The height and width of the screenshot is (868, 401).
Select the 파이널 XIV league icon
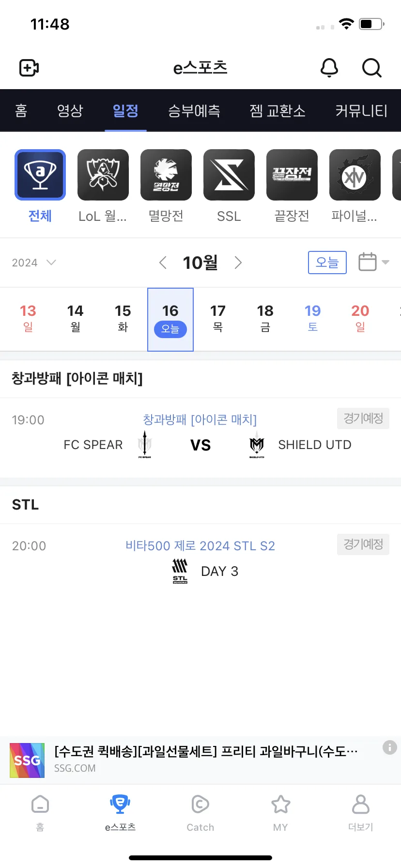[x=355, y=175]
